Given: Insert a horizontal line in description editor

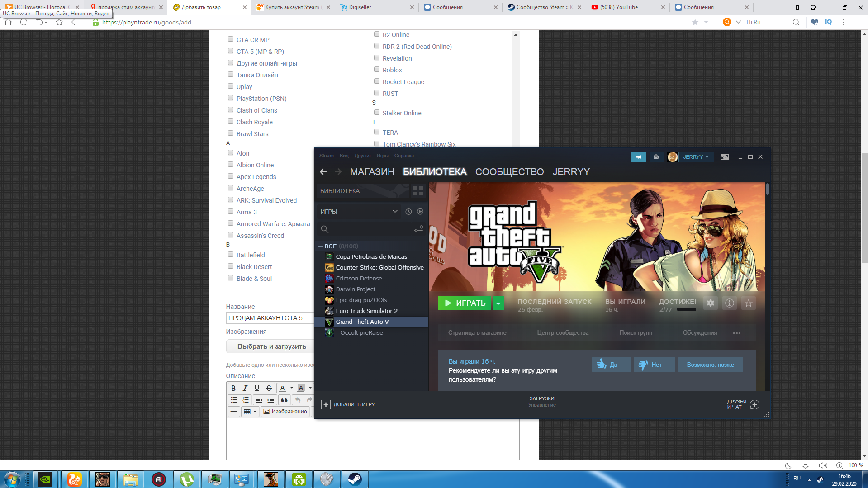Looking at the screenshot, I should (233, 412).
